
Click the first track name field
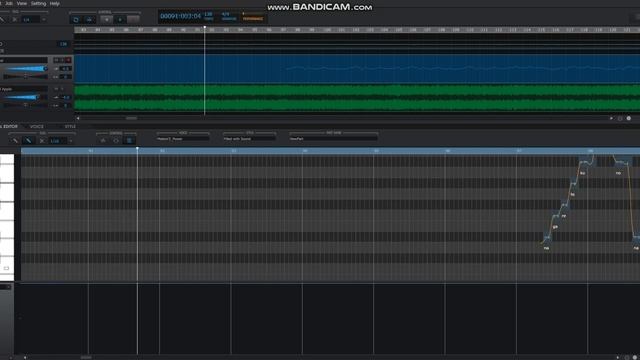(x=24, y=60)
